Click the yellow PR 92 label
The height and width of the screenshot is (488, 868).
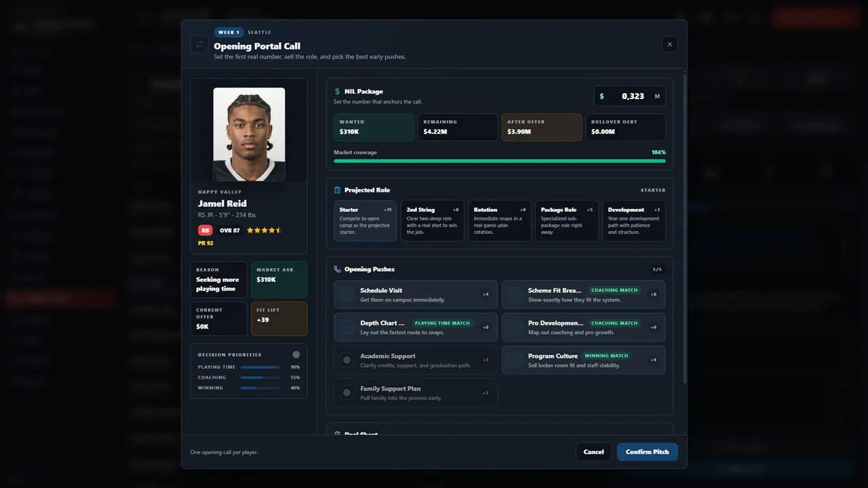pyautogui.click(x=205, y=243)
